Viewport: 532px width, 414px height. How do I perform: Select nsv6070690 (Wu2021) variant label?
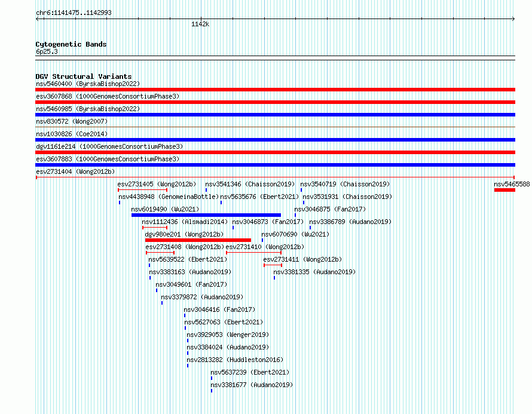point(295,234)
